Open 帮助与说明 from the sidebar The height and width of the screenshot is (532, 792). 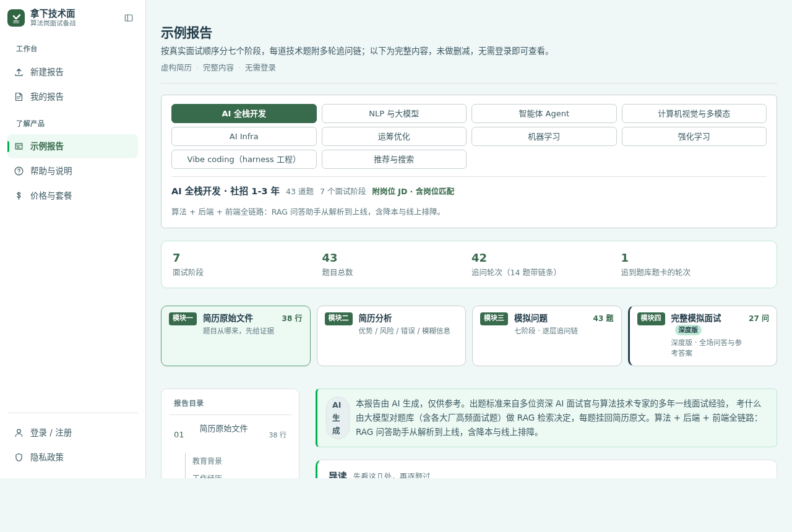pos(72,171)
